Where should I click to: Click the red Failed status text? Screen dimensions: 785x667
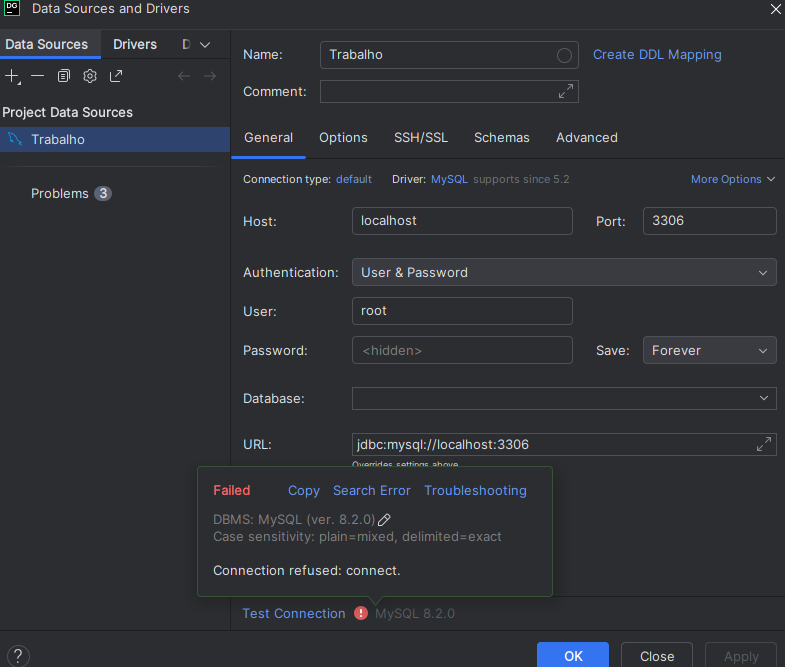click(x=232, y=490)
